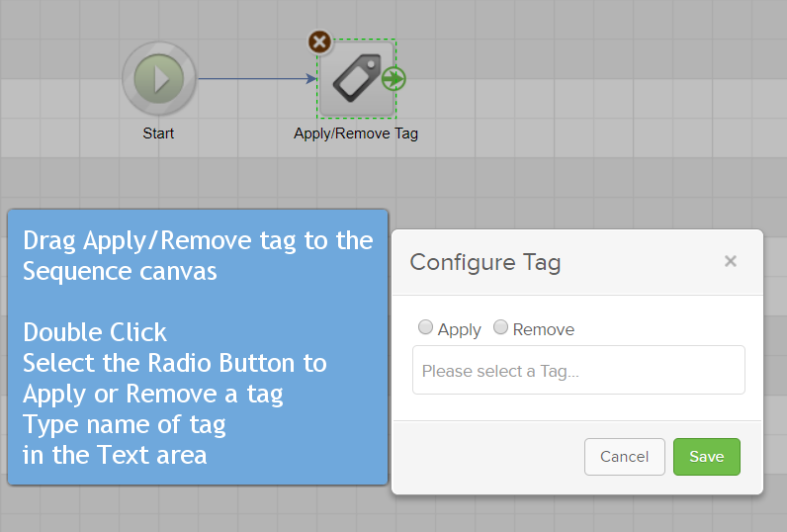Screen dimensions: 787x532
Task: Choose the Remove radio button
Action: (500, 327)
